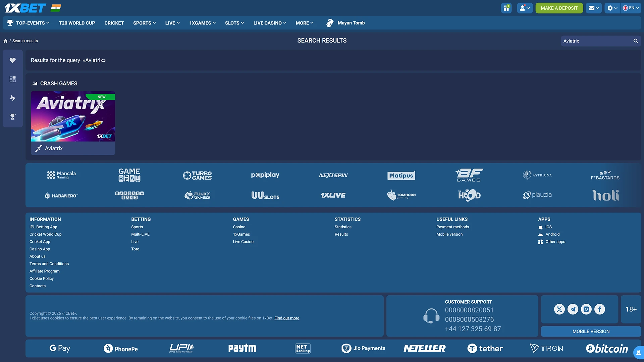Open the favorites heart icon in sidebar
644x362 pixels.
(x=13, y=60)
